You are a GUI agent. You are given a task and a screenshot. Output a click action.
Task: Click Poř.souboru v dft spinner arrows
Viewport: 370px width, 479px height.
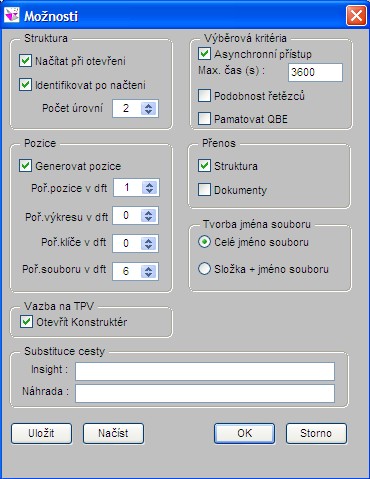(149, 271)
